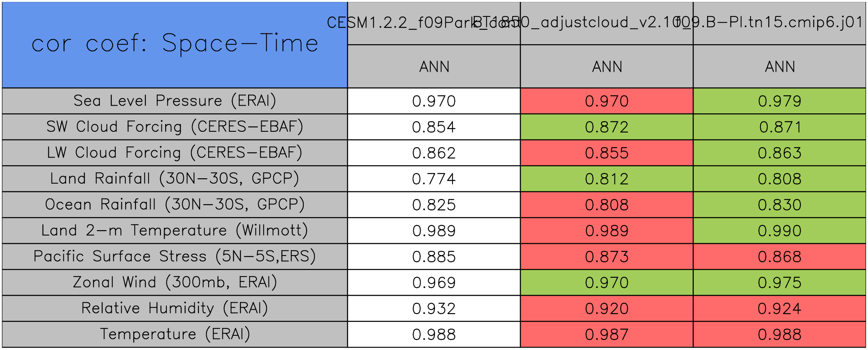Select the Relative Humidity (ERAI) row label

click(x=175, y=309)
